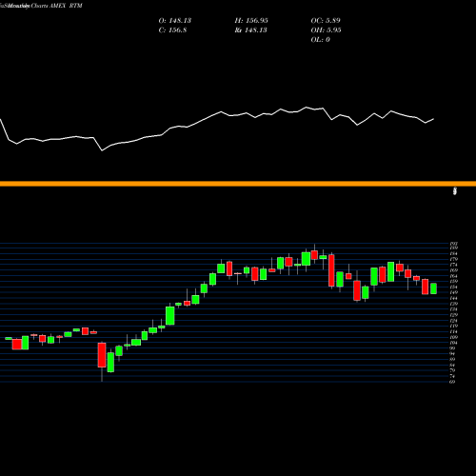Click the 104 price axis label
The image size is (476, 476).
pyautogui.click(x=454, y=343)
